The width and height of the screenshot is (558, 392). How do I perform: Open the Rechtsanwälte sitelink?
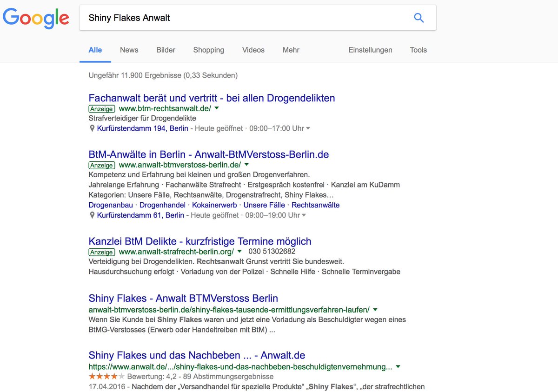tap(316, 205)
